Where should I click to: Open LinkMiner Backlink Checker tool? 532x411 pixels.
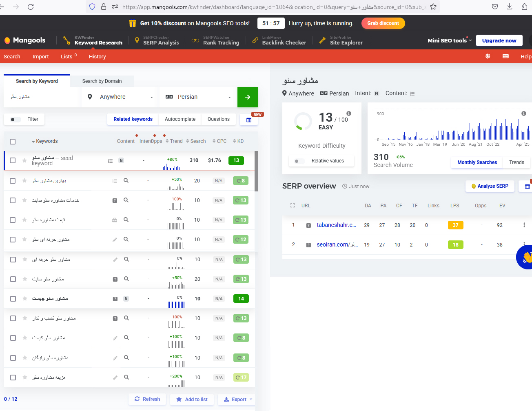279,40
